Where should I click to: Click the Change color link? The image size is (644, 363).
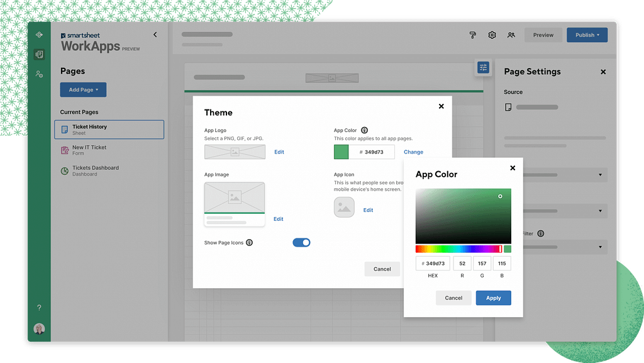pos(413,152)
